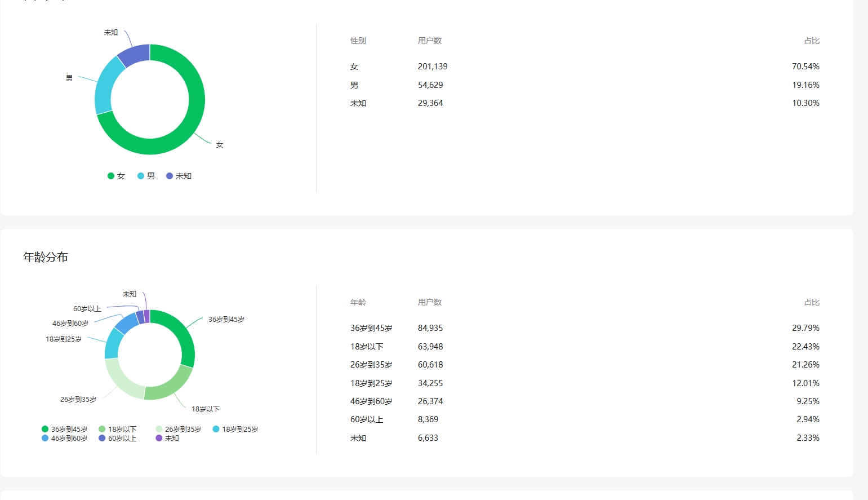Click the 未知 callout label above age donut
This screenshot has width=868, height=500.
(x=130, y=294)
